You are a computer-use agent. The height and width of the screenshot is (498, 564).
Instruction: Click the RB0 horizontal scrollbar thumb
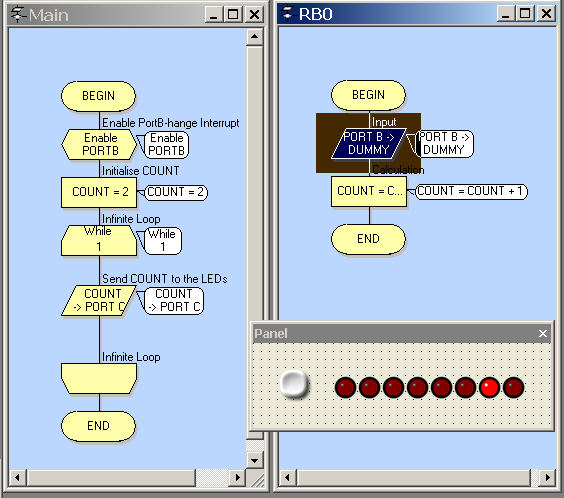(414, 478)
